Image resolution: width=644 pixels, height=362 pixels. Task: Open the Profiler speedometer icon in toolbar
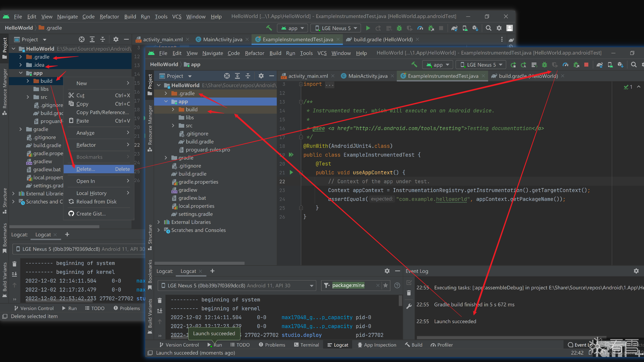click(566, 65)
